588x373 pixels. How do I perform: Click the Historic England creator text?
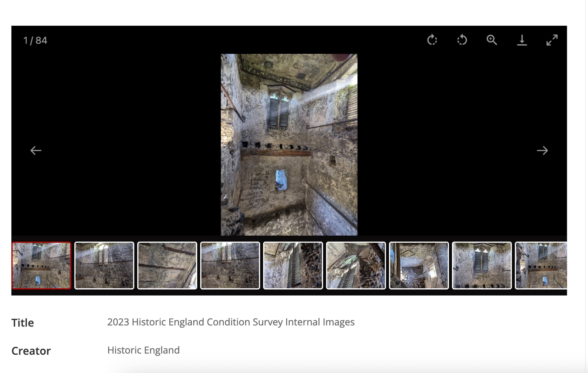(143, 350)
